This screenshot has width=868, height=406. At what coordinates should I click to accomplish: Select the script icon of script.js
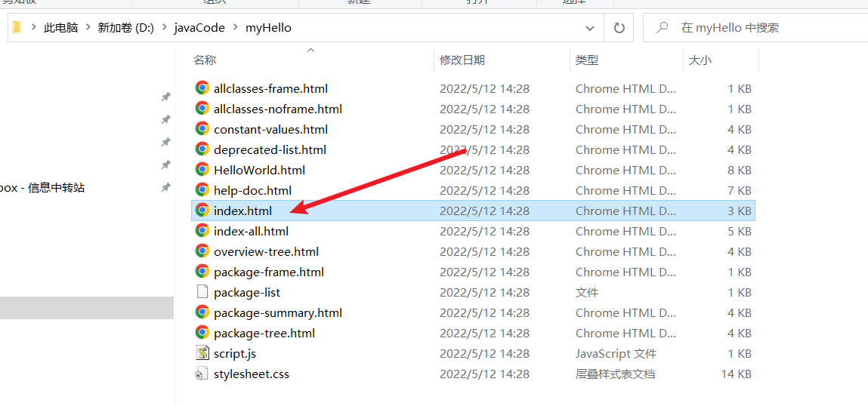pos(202,353)
